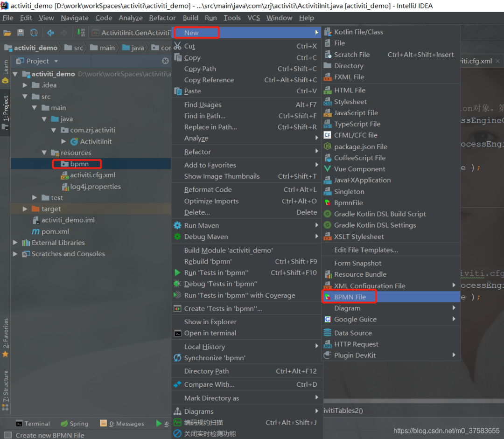Open the VCS menu
Viewport: 504px width, 439px height.
click(x=253, y=18)
